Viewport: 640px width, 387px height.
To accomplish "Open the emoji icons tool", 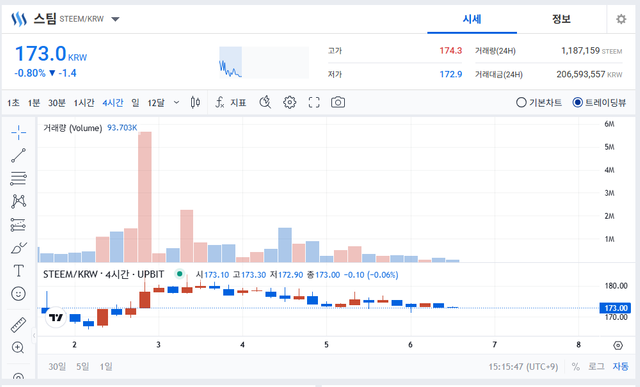I will click(18, 294).
